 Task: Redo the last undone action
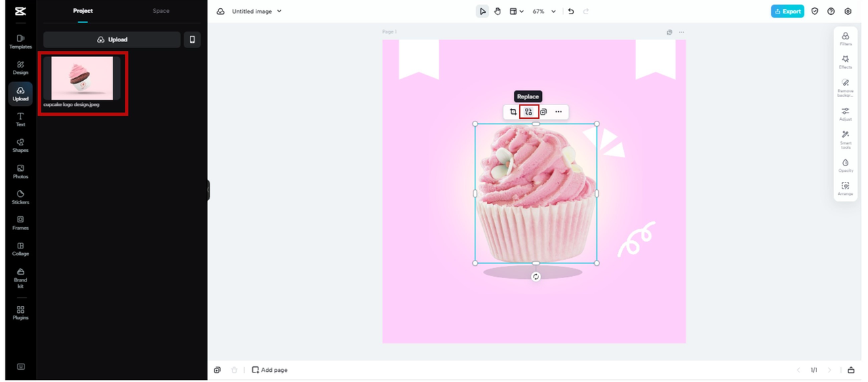pos(586,12)
